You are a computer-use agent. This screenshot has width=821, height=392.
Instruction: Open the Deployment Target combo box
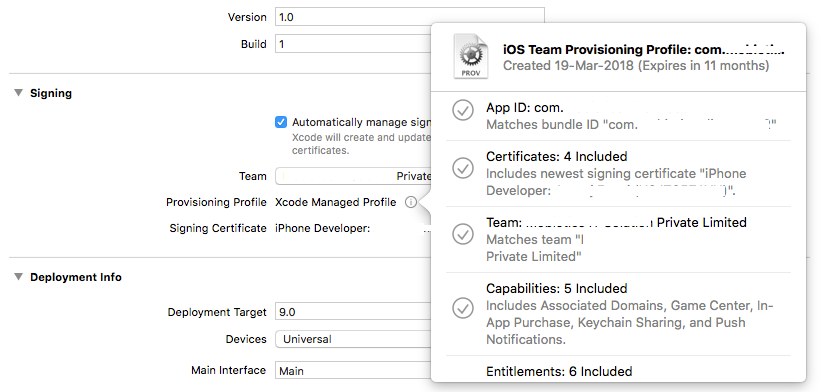click(x=353, y=312)
